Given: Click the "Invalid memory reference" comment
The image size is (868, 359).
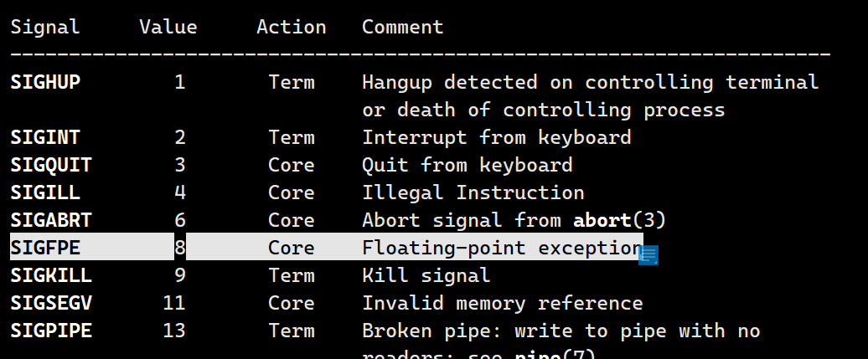Looking at the screenshot, I should (x=502, y=303).
